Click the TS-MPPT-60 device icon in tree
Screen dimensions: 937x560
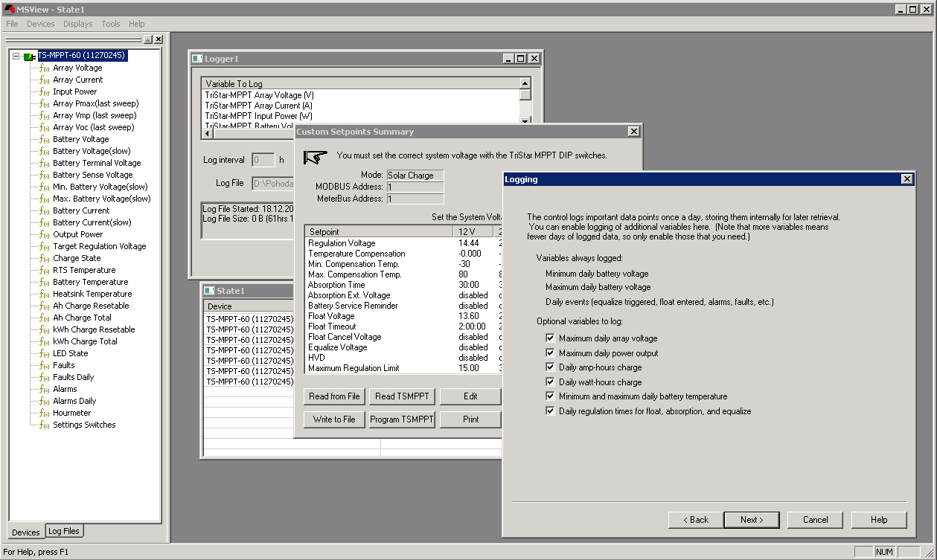[x=29, y=57]
